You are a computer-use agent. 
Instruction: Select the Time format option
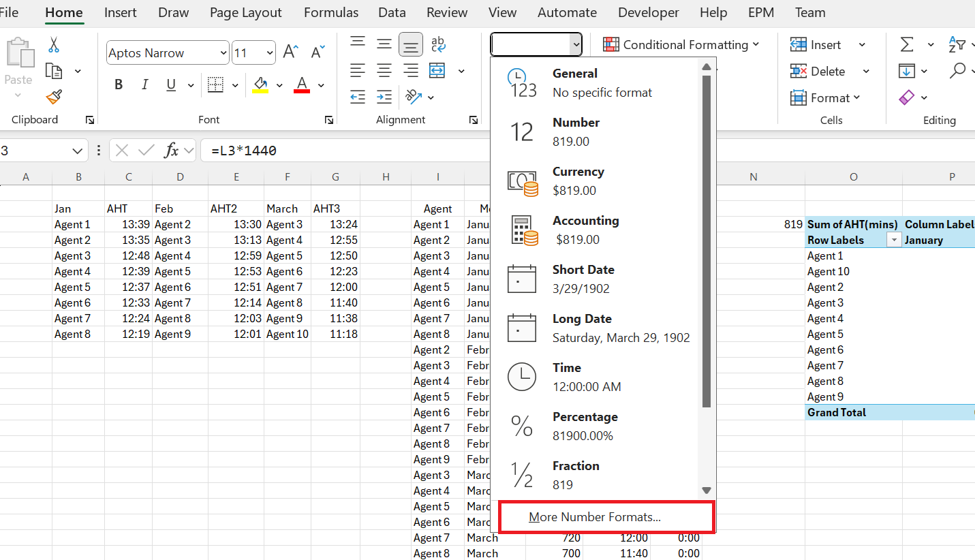click(594, 377)
